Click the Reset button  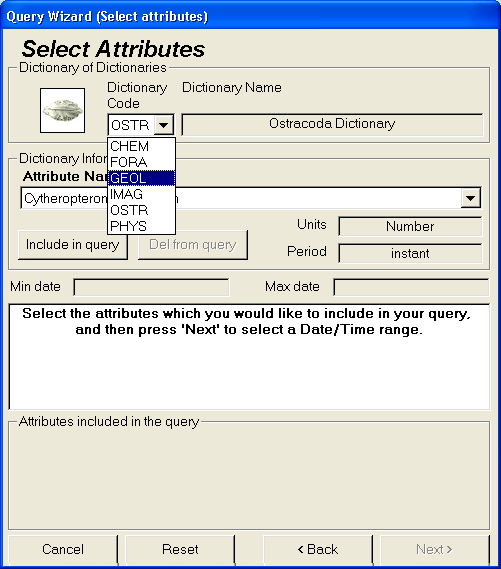[x=180, y=549]
